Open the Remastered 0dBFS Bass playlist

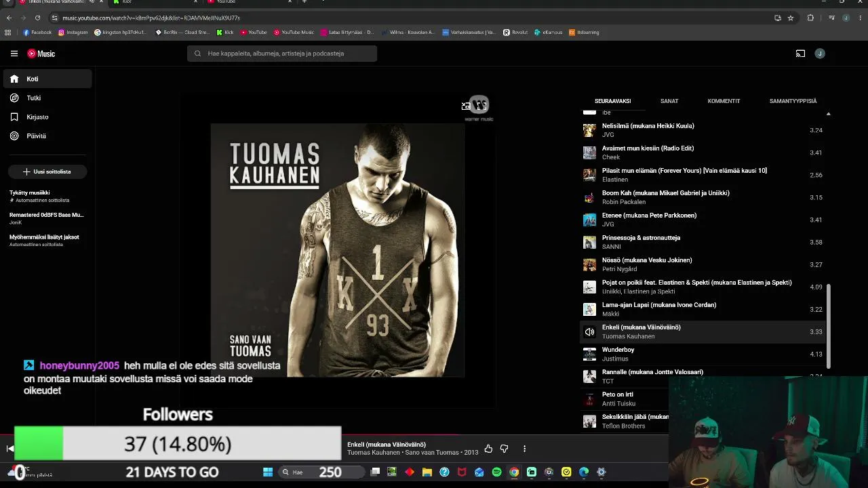pos(47,218)
